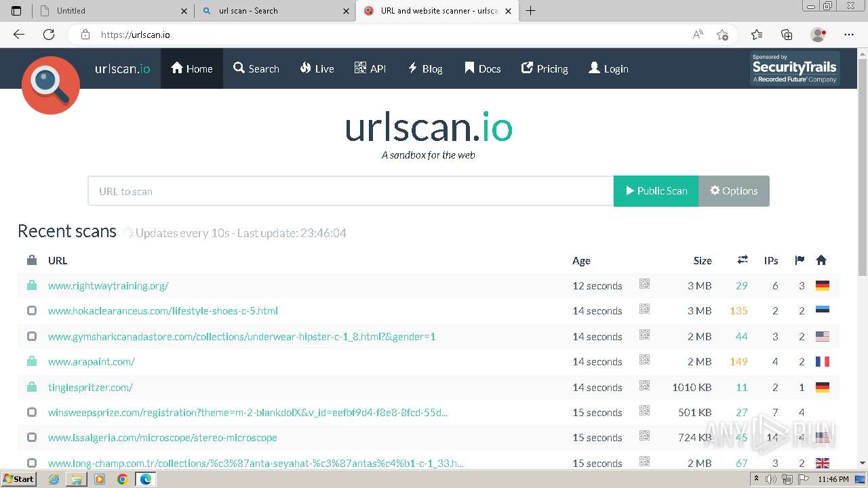Start a Public Scan

pyautogui.click(x=656, y=191)
